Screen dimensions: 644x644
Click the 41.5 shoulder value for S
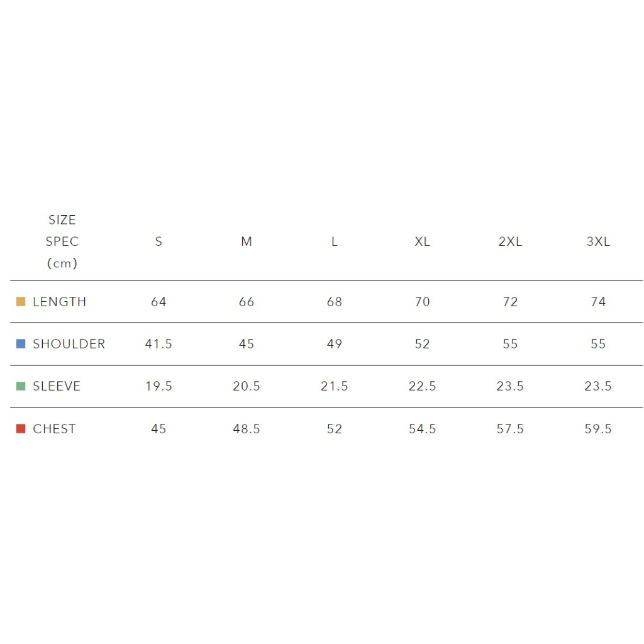(x=158, y=344)
